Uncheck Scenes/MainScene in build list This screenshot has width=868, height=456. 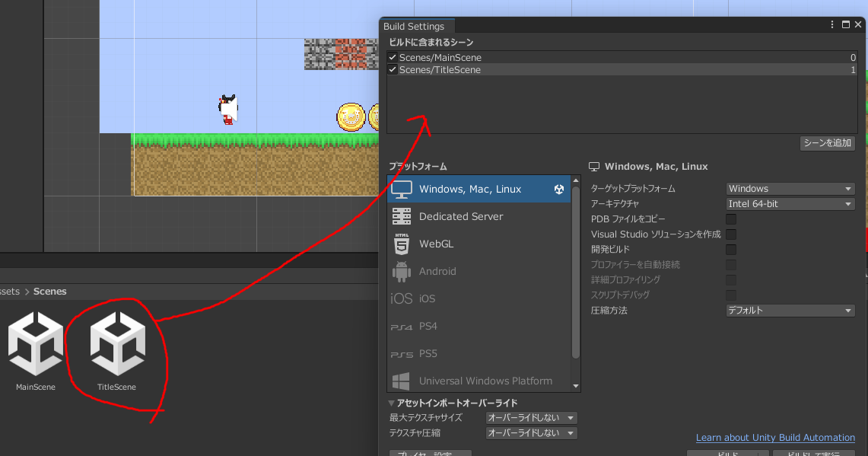click(393, 57)
